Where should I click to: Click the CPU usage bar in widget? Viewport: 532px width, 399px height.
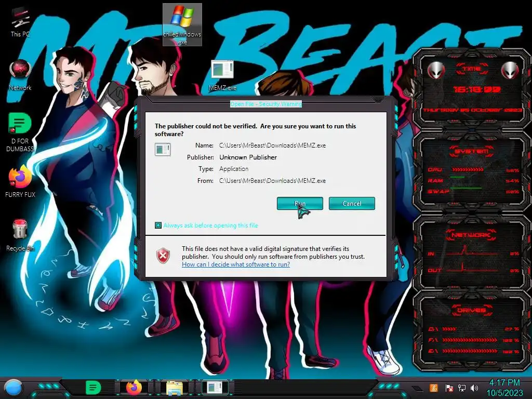click(x=468, y=169)
